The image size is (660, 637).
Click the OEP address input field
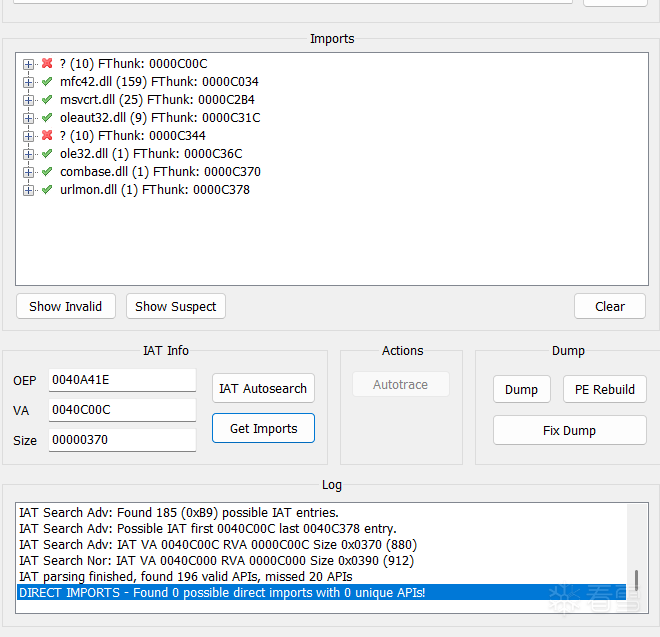click(x=122, y=380)
